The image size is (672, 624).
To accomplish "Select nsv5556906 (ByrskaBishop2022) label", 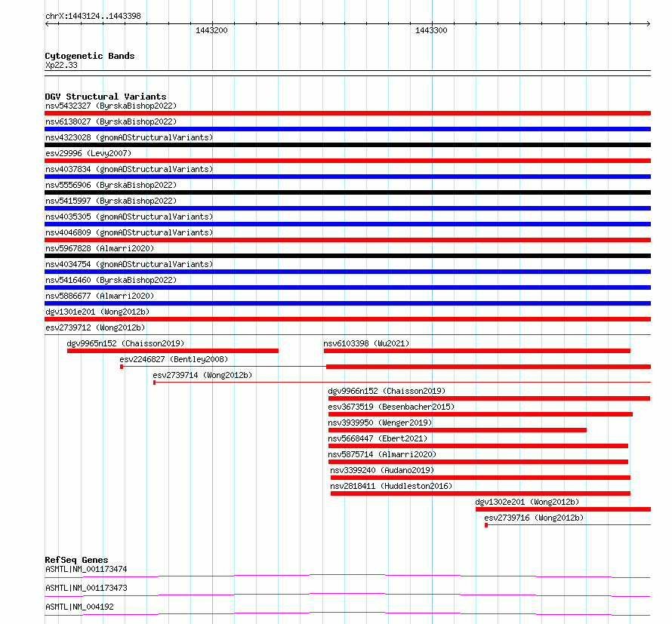I will pos(111,185).
